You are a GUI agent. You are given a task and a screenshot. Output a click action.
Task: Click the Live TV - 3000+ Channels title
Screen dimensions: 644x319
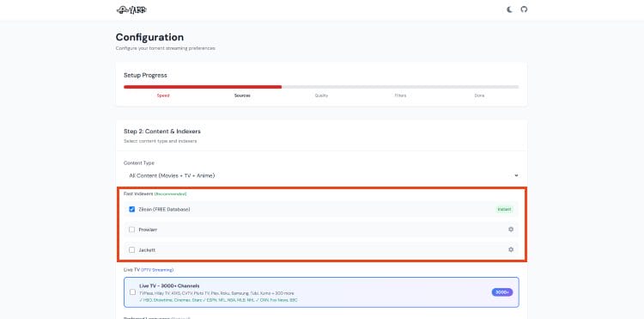169,285
